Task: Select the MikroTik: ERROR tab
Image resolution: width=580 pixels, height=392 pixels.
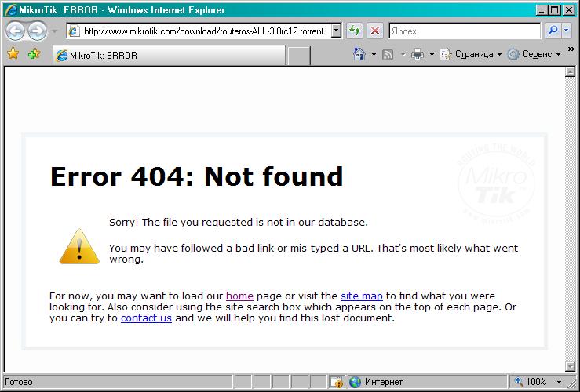Action: click(169, 56)
